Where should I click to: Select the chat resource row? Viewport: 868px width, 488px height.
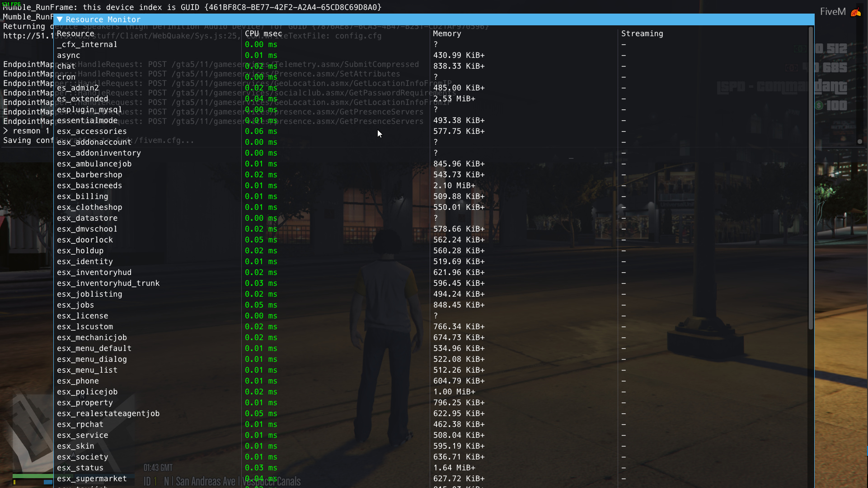(432, 66)
